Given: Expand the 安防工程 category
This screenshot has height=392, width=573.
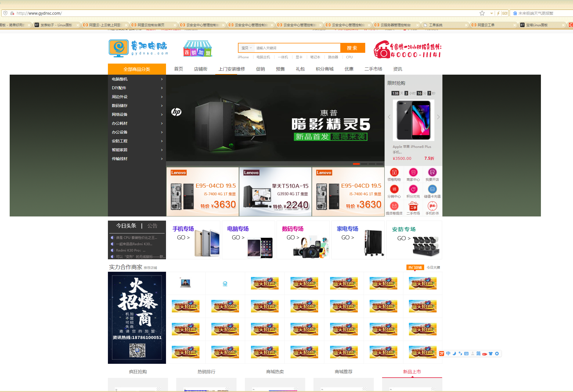Looking at the screenshot, I should click(x=137, y=141).
